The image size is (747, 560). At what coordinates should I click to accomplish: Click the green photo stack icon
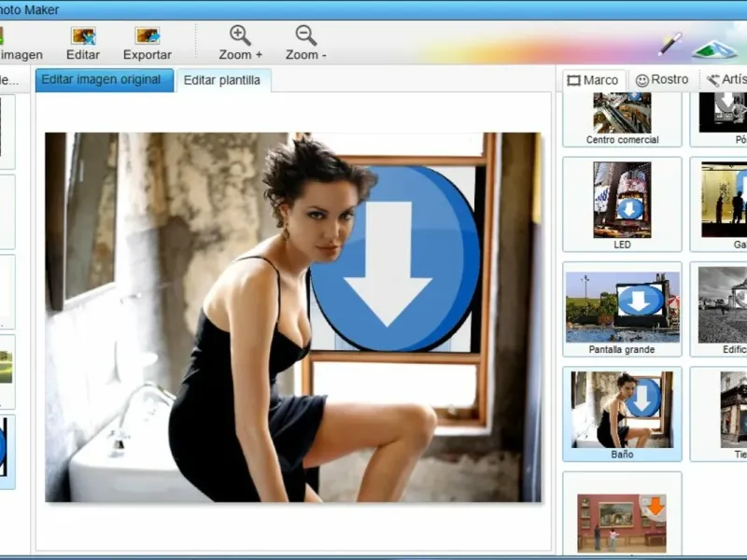coord(714,49)
